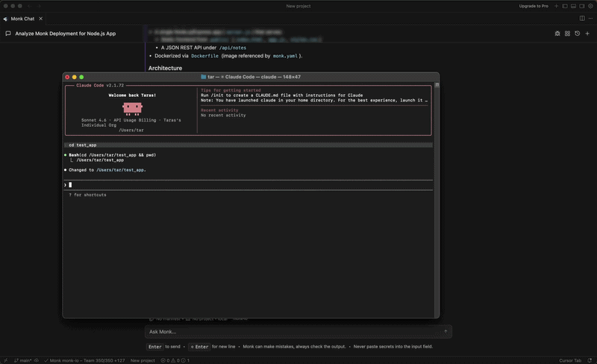Viewport: 597px width, 364px height.
Task: Close the Monk Chat tab
Action: tap(41, 19)
